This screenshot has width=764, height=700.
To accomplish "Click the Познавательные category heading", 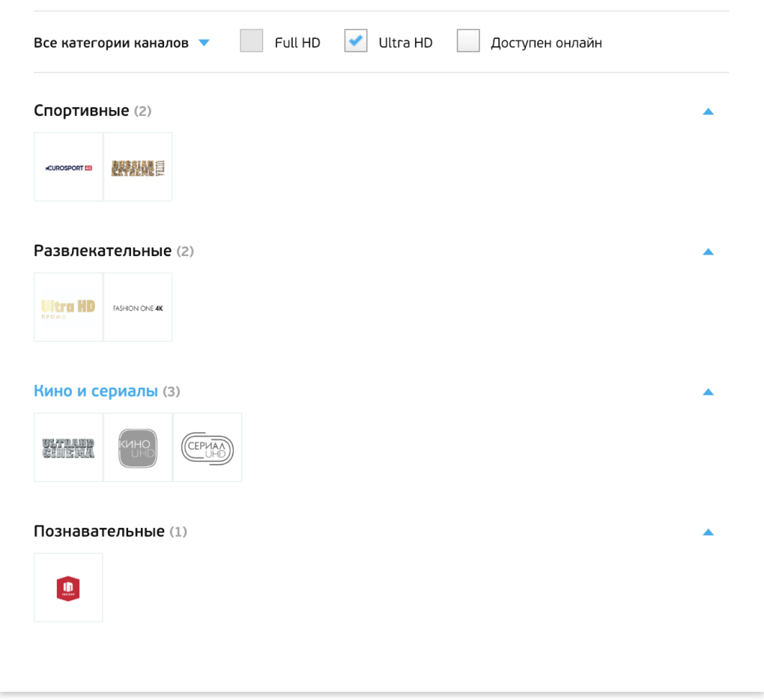I will tap(99, 531).
